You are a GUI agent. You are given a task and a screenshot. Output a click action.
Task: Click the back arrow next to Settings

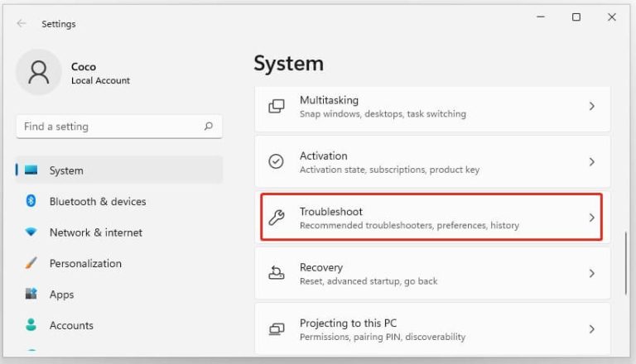pos(22,23)
